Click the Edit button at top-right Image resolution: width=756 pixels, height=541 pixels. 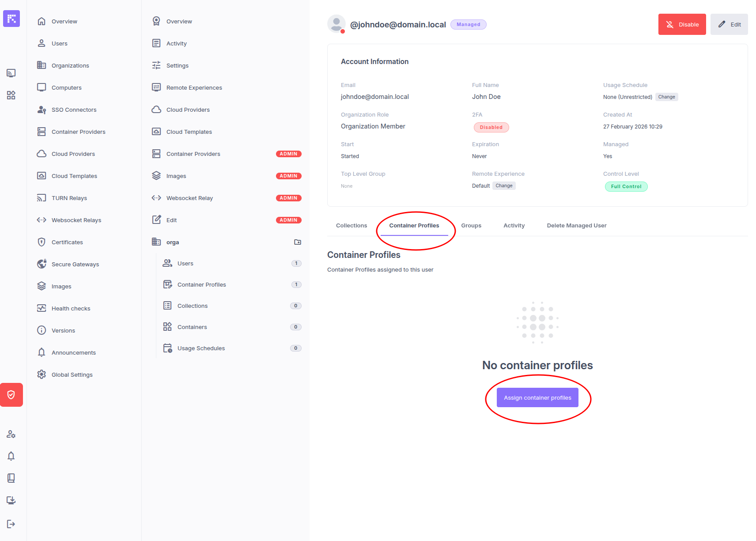[729, 24]
